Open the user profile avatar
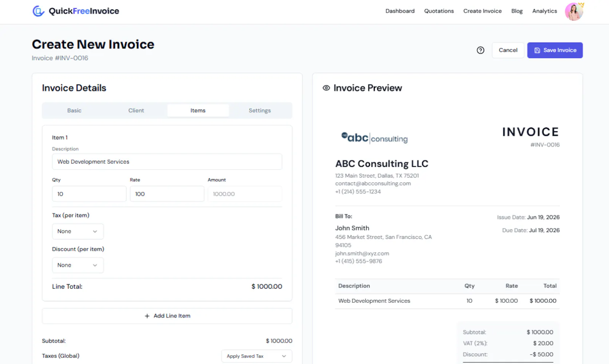 [574, 12]
